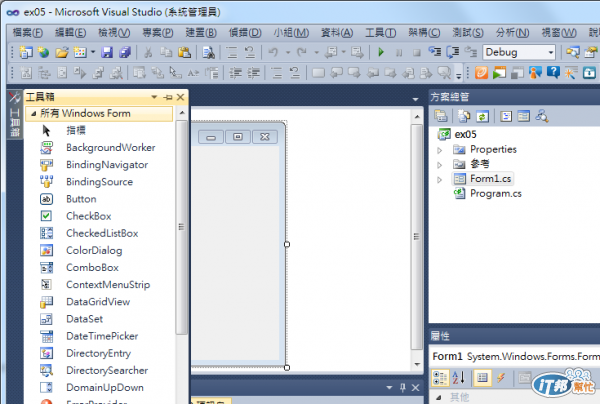This screenshot has width=600, height=404.
Task: Click the Save All icon
Action: [125, 52]
